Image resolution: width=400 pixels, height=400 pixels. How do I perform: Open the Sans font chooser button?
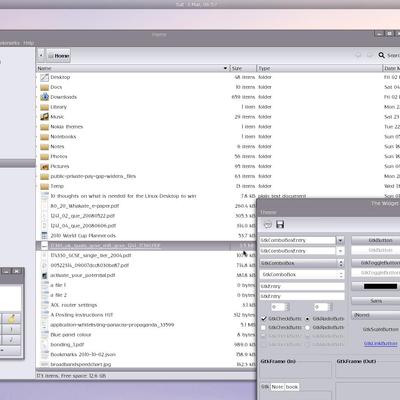(x=376, y=301)
